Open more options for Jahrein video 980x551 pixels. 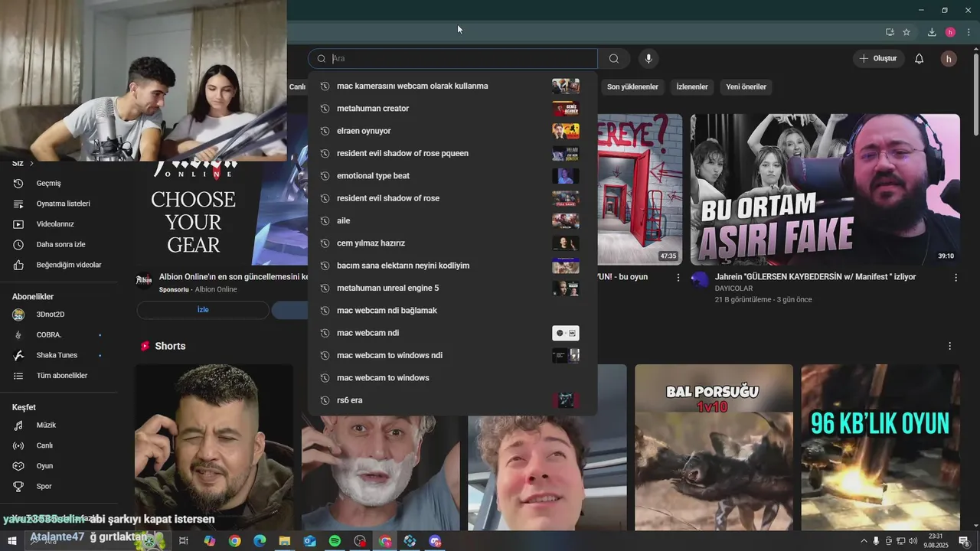coord(955,278)
